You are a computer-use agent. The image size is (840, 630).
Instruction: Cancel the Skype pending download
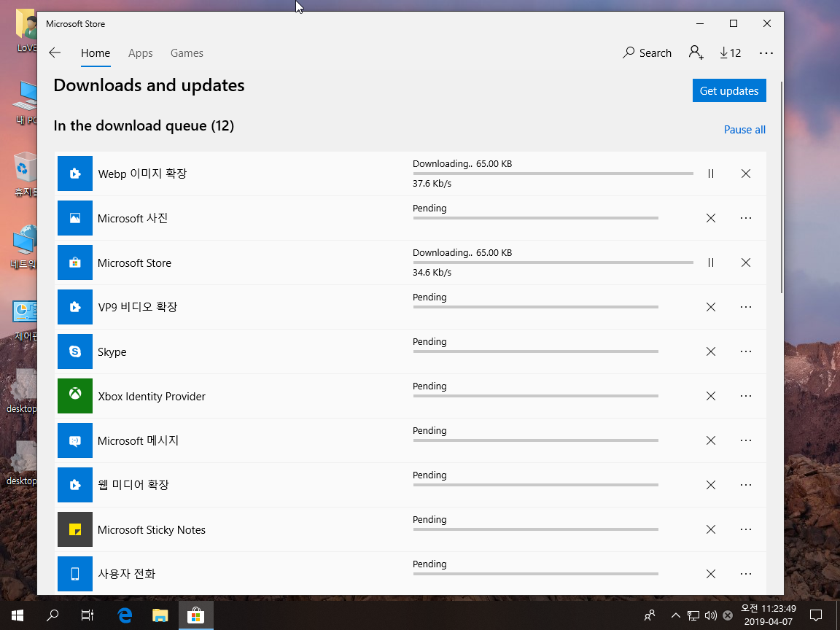click(710, 351)
